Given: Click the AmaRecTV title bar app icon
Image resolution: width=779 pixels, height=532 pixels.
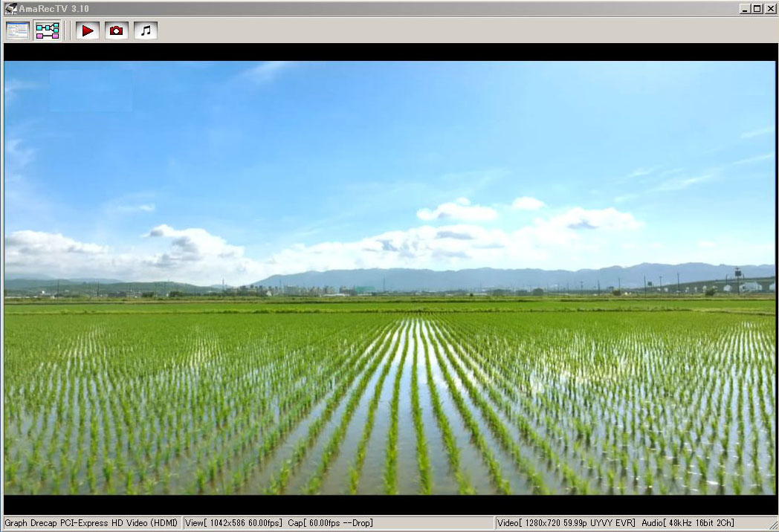Looking at the screenshot, I should pos(10,8).
